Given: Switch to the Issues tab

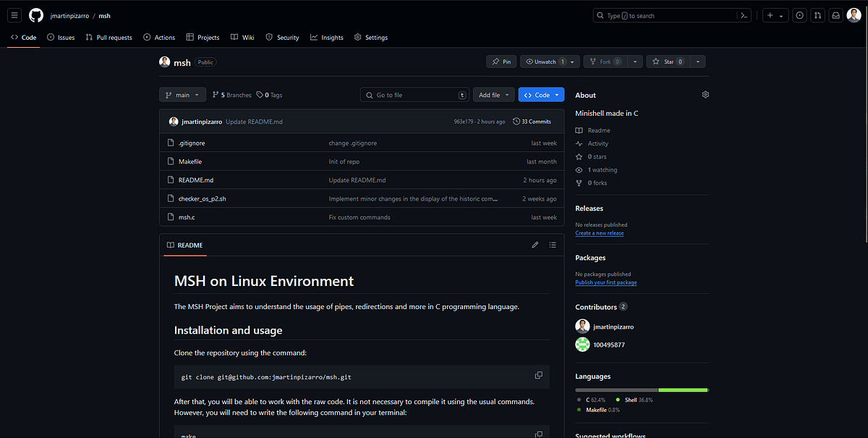Looking at the screenshot, I should point(61,37).
